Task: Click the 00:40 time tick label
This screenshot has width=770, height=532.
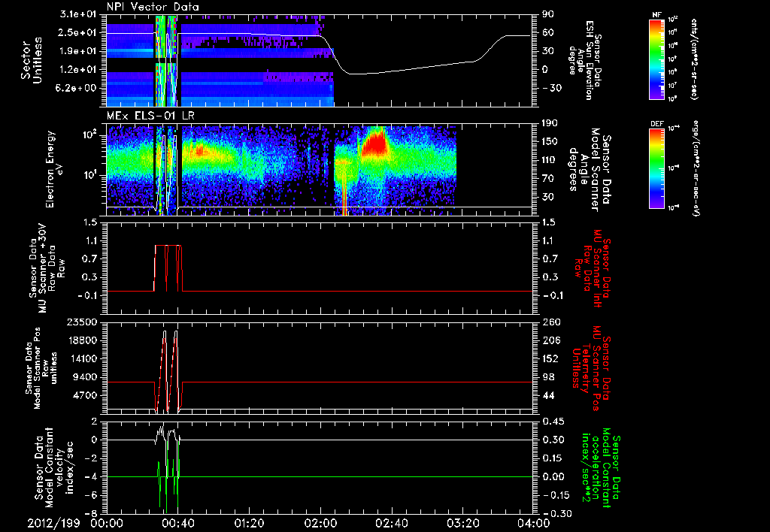Action: [x=177, y=523]
